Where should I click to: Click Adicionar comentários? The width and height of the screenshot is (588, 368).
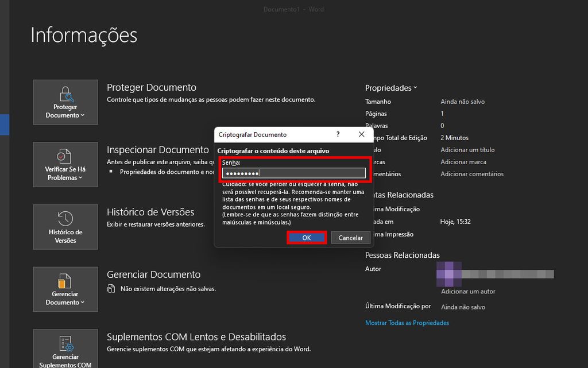[x=472, y=174]
